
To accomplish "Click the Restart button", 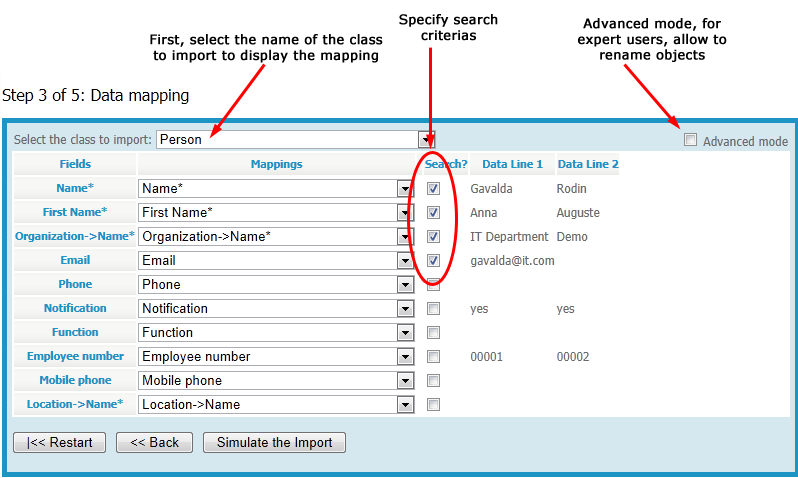I will pos(59,443).
